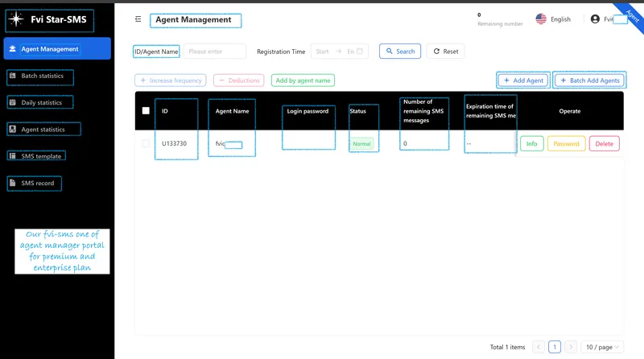This screenshot has height=359, width=644.
Task: Collapse sidebar with the hamburger menu icon
Action: pos(138,19)
